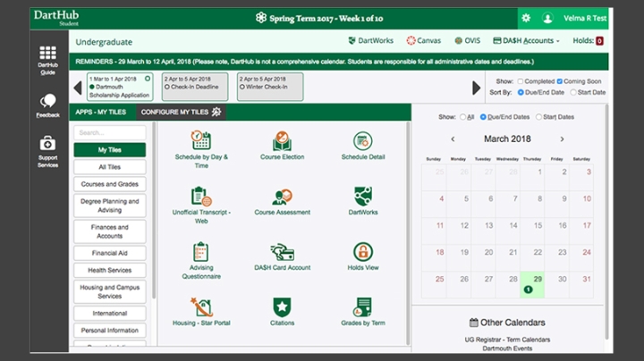Open Unofficial Transcript - Web tile
Screen dimensions: 644x361
[x=201, y=206]
